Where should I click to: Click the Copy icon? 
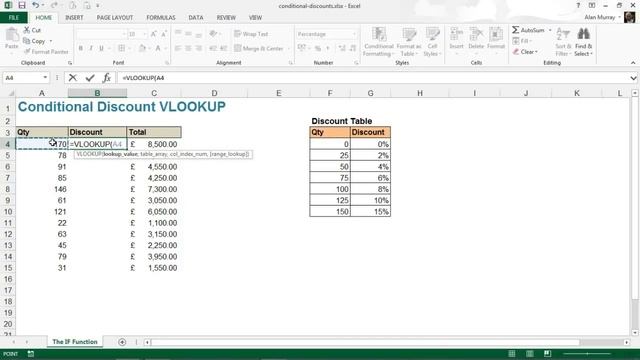tap(27, 41)
